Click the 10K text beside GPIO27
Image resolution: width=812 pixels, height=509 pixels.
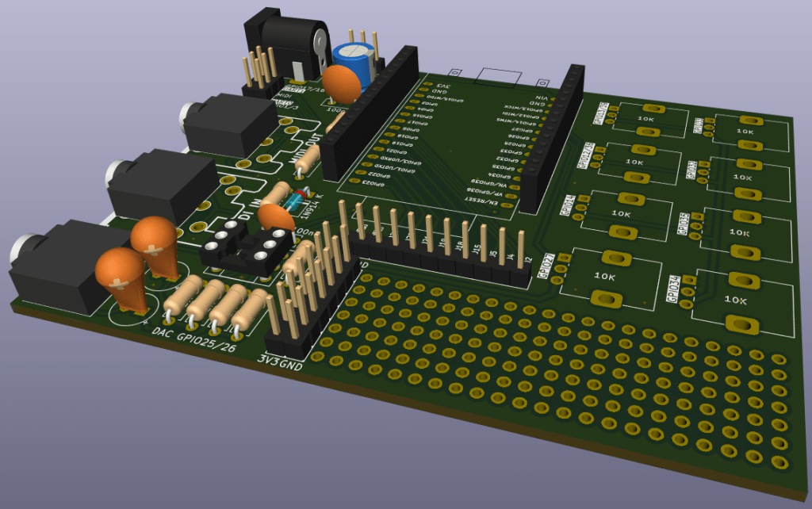pos(605,277)
